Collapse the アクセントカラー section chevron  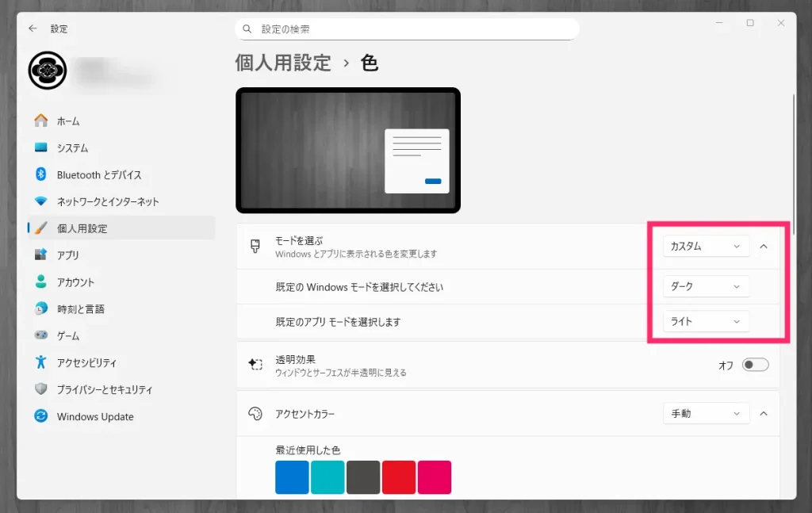click(x=764, y=414)
